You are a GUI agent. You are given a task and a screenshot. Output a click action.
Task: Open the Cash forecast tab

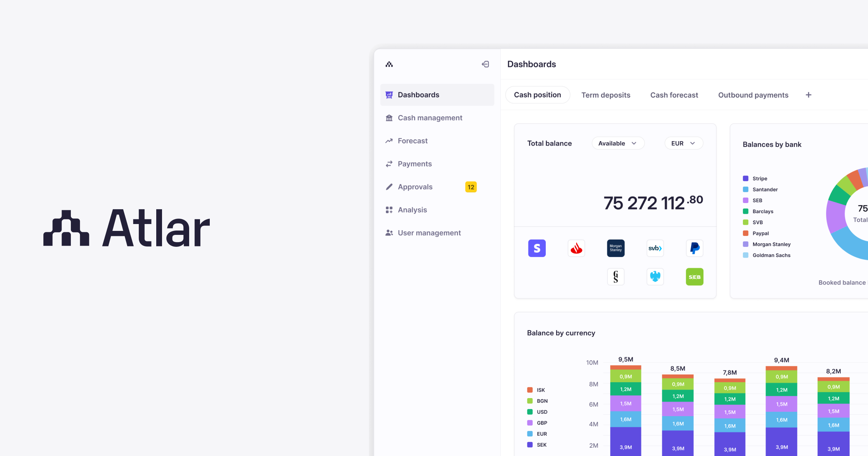pyautogui.click(x=674, y=95)
